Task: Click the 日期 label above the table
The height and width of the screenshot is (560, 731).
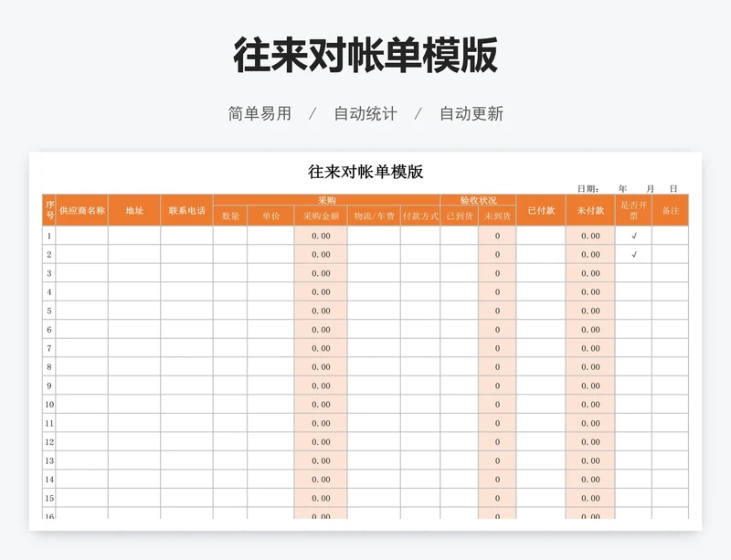Action: pyautogui.click(x=588, y=188)
